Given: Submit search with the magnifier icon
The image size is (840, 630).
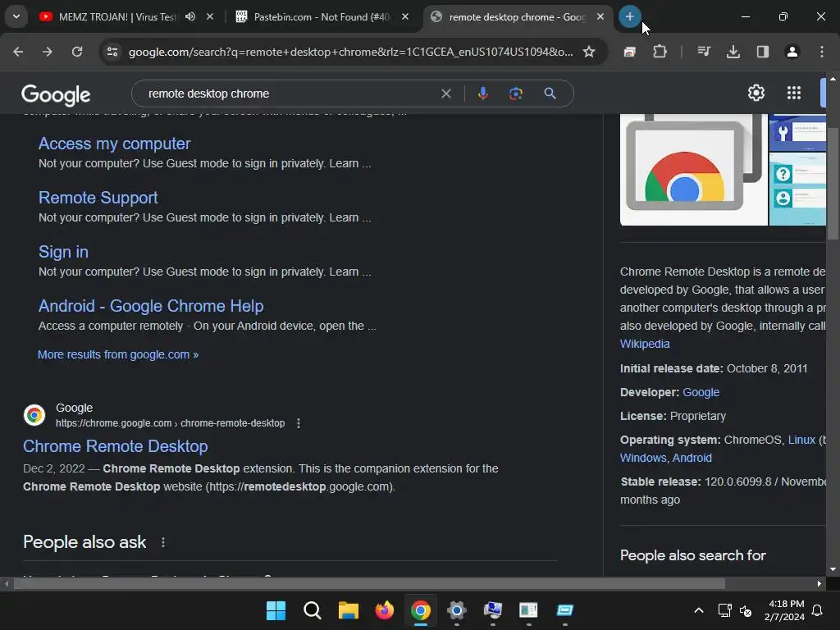Looking at the screenshot, I should [550, 94].
